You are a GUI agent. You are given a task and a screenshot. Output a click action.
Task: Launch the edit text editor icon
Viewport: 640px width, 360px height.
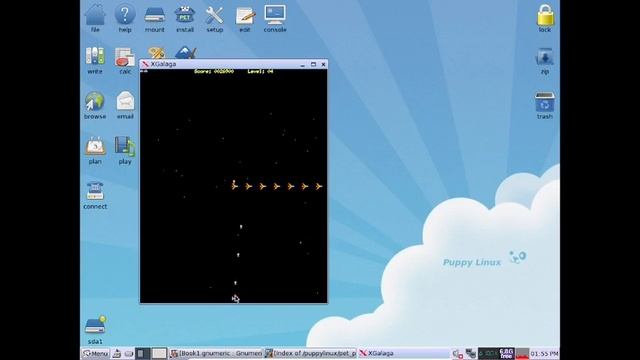click(245, 16)
